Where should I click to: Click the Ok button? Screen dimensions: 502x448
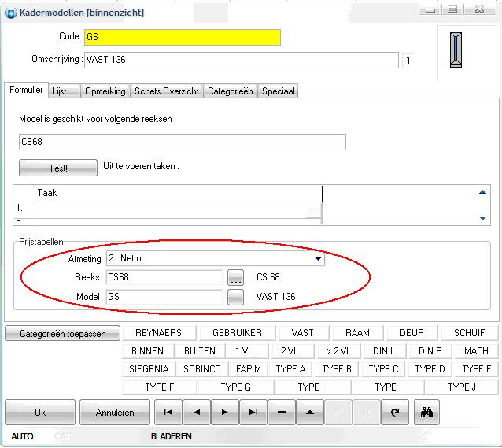click(x=40, y=412)
